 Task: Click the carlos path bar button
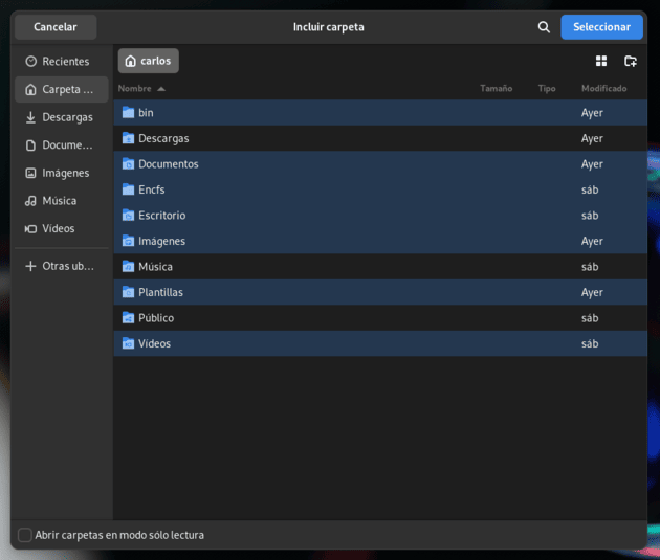(148, 61)
